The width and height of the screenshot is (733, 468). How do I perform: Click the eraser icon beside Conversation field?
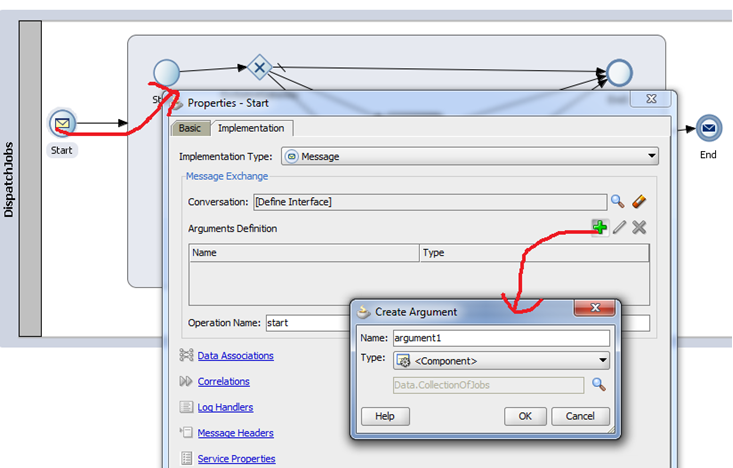(x=639, y=202)
